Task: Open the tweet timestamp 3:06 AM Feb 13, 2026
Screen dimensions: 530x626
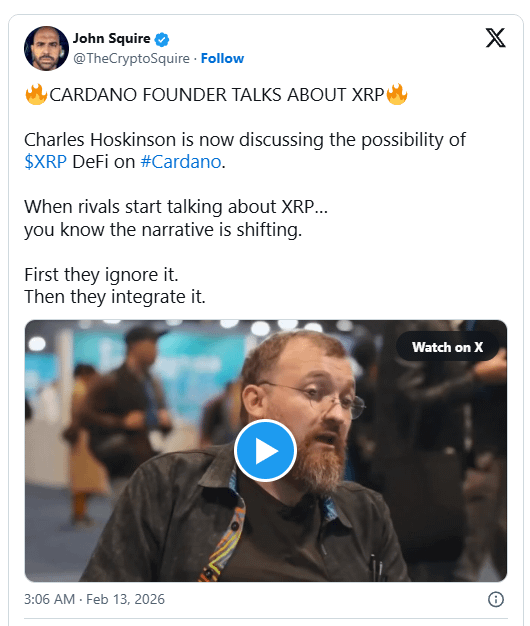Action: pyautogui.click(x=94, y=599)
